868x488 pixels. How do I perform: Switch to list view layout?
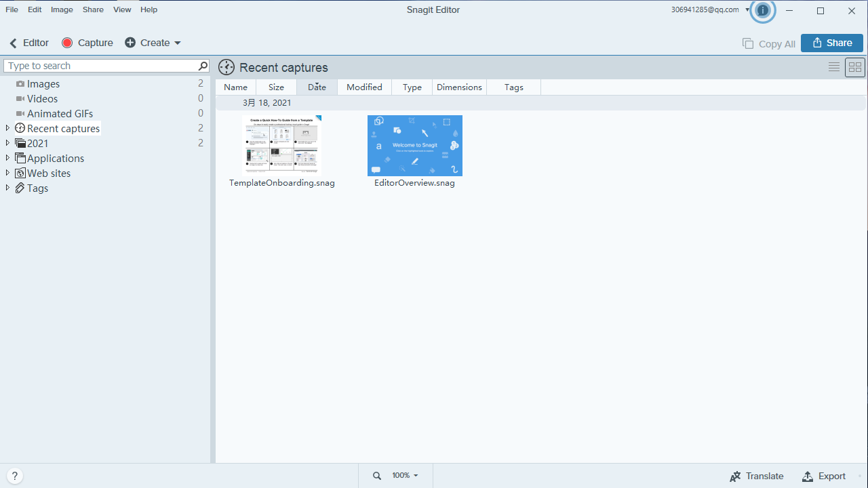click(x=834, y=67)
